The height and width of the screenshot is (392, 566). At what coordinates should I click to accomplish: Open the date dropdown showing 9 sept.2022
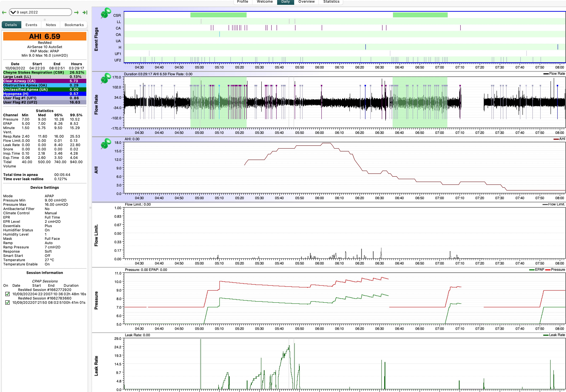40,12
